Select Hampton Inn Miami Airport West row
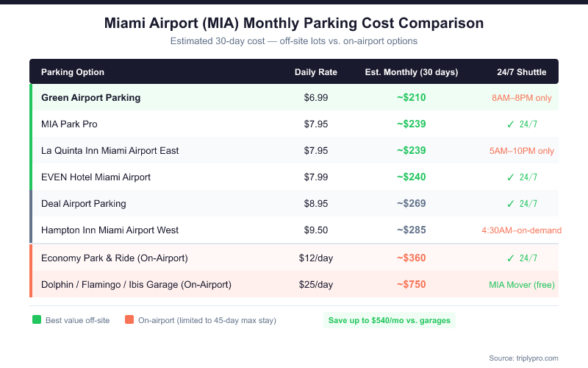This screenshot has height=368, width=588. pos(110,230)
